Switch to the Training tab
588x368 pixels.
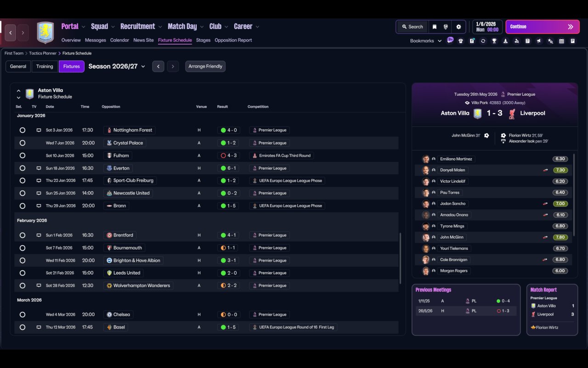tap(45, 66)
